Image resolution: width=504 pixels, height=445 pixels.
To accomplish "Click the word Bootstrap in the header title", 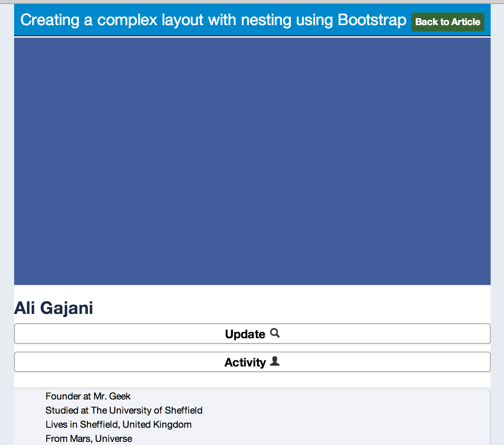I will point(372,20).
